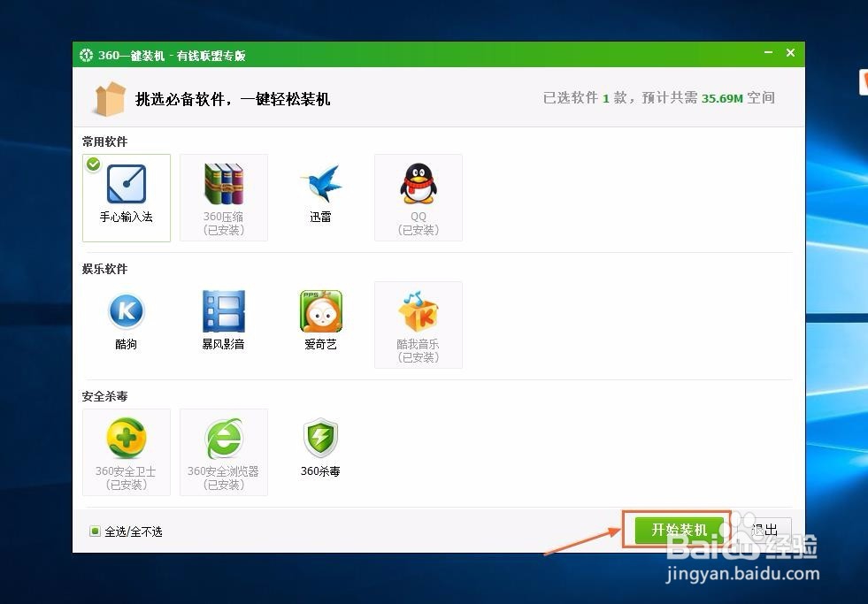Image resolution: width=868 pixels, height=604 pixels.
Task: Minimize the 360一键装机 window
Action: [767, 53]
